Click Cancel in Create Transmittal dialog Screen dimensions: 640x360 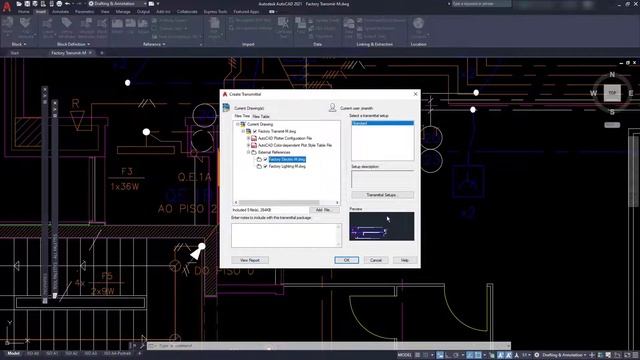click(376, 260)
